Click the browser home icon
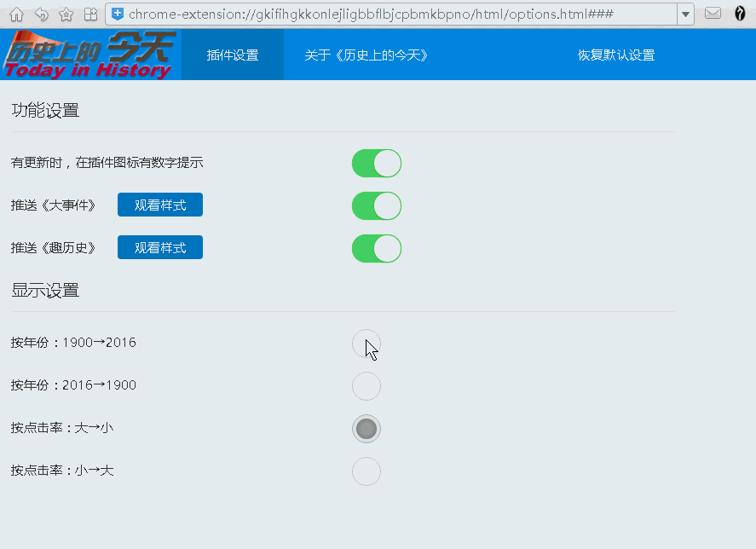Viewport: 756px width, 549px height. click(x=16, y=14)
